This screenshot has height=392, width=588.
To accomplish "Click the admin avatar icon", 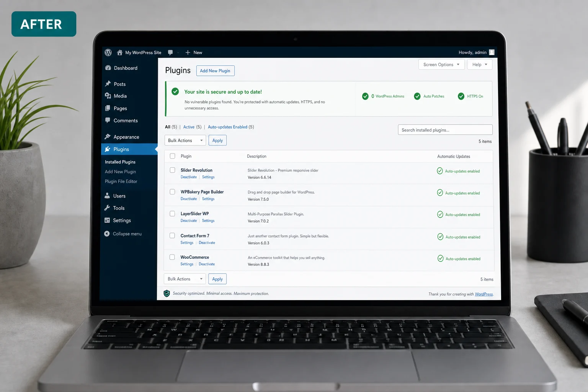I will click(492, 52).
